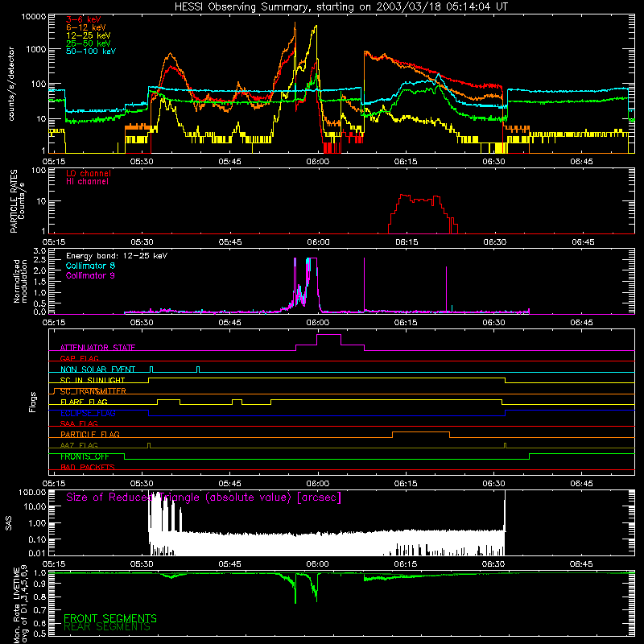Click the 10000 tick on counts axis
The image size is (644, 644).
pyautogui.click(x=34, y=17)
